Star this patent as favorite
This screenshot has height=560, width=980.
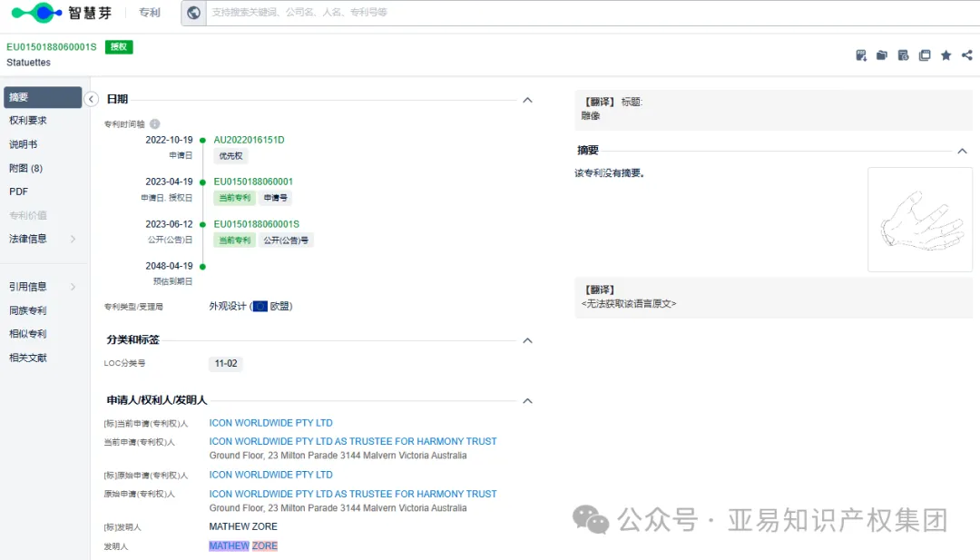[x=946, y=54]
